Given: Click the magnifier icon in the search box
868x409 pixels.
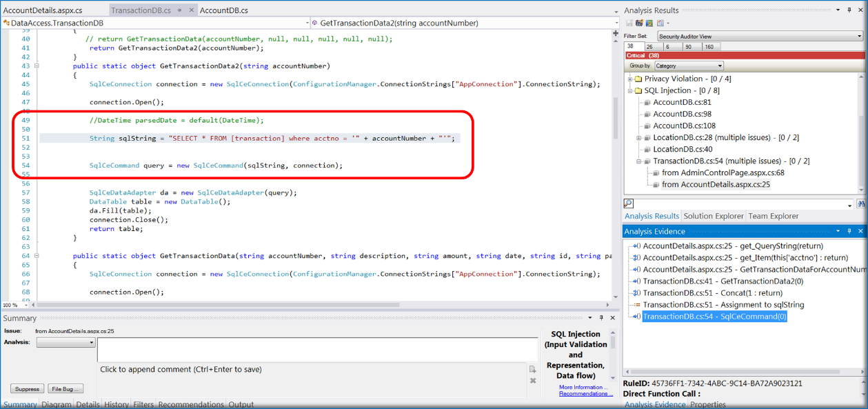Looking at the screenshot, I should [628, 203].
